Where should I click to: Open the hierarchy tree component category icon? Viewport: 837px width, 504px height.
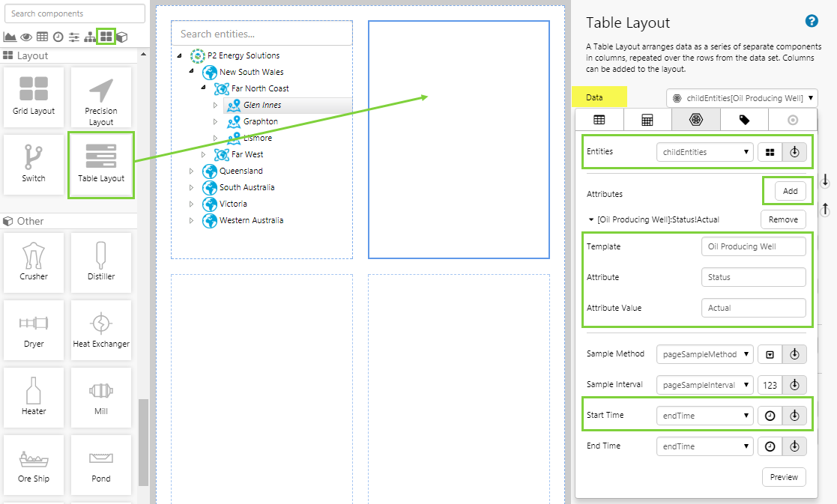click(x=90, y=37)
